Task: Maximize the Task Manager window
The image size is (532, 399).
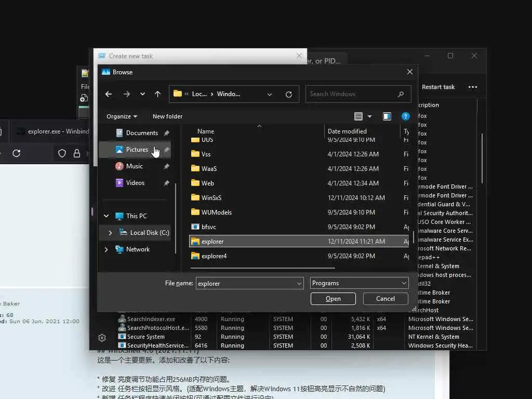Action: click(x=450, y=56)
